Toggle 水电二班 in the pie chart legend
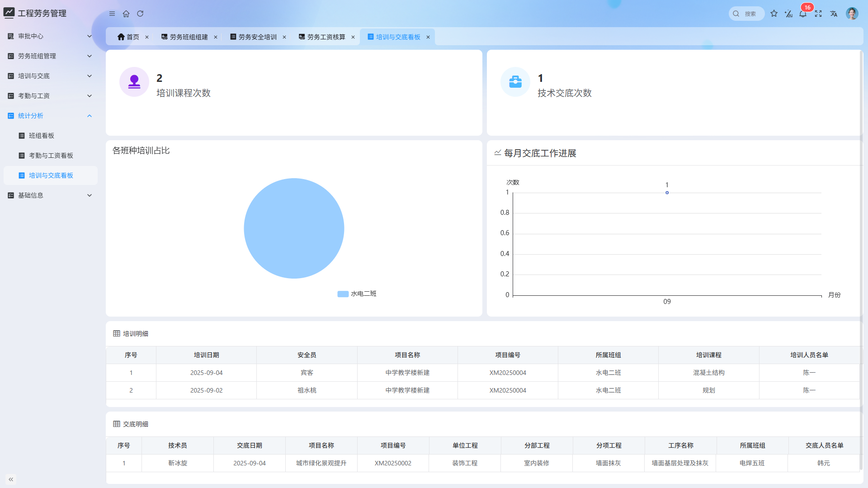Viewport: 868px width, 488px height. click(x=357, y=294)
